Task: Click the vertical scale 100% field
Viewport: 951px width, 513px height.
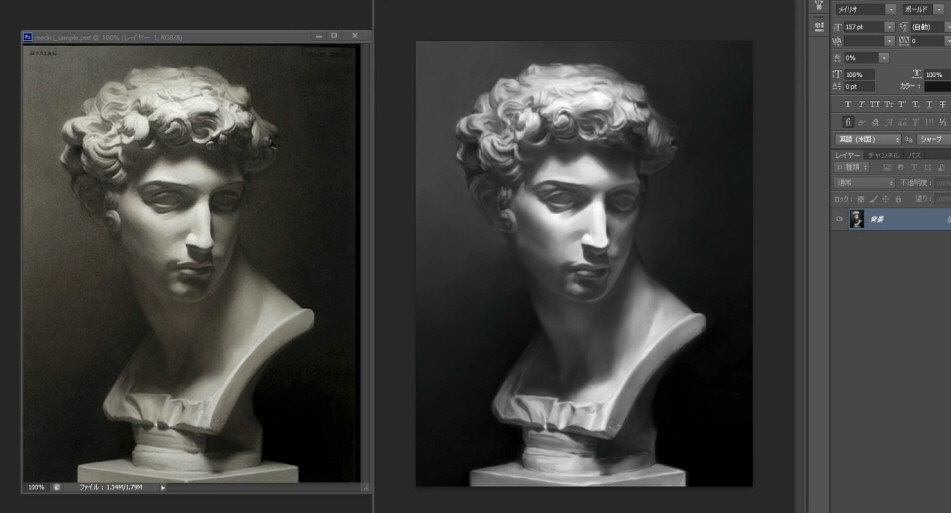Action: click(x=859, y=75)
